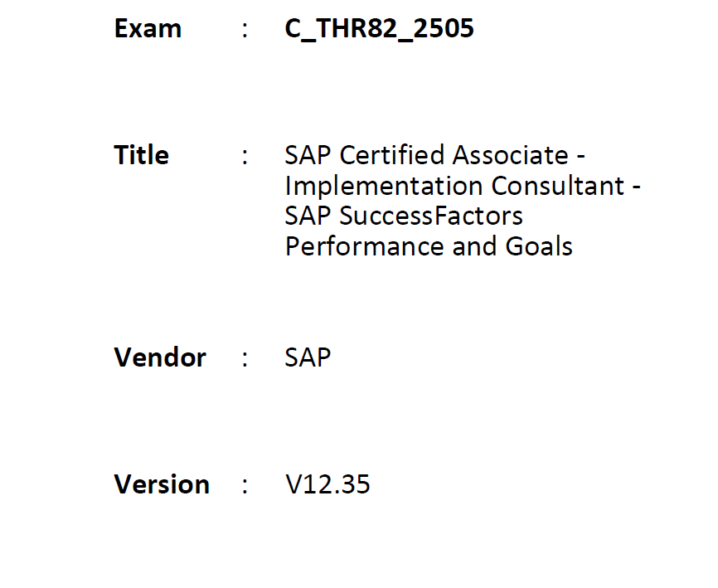Click the colon after Version
The image size is (718, 588).
click(x=245, y=486)
